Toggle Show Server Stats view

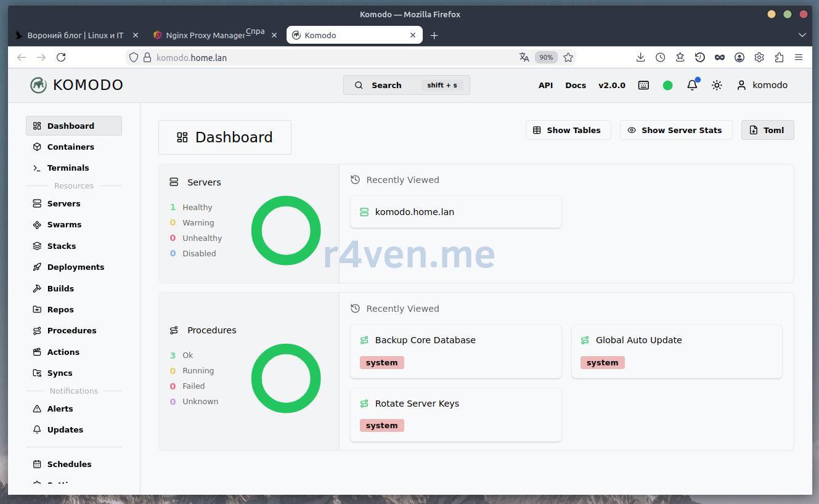[675, 130]
